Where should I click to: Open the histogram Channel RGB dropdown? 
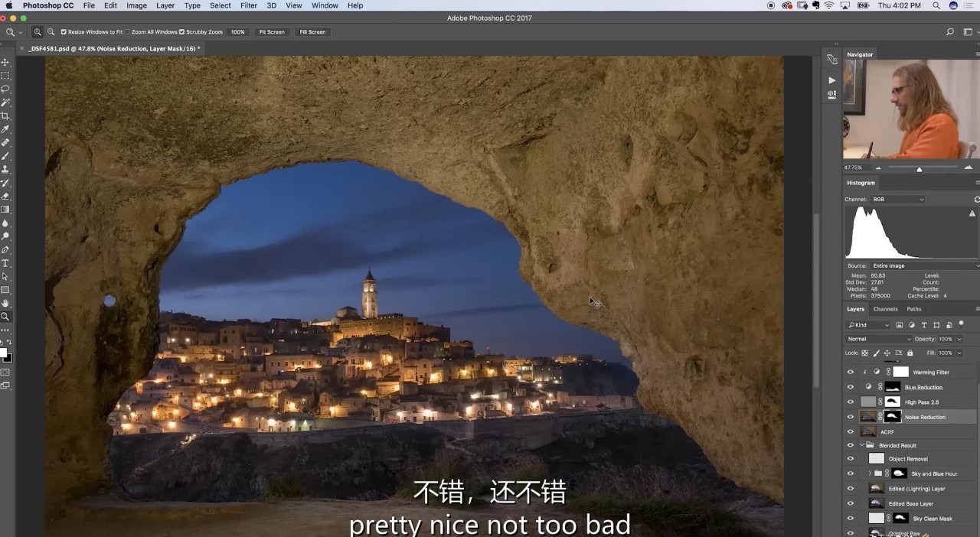tap(897, 200)
